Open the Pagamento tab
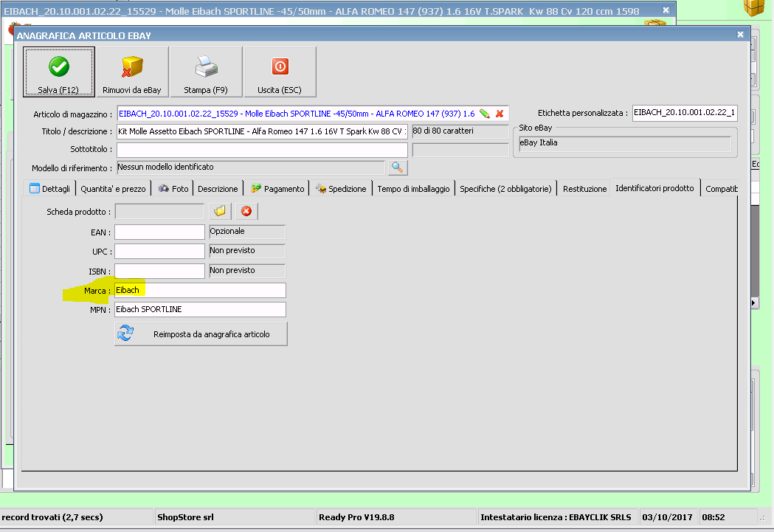The height and width of the screenshot is (532, 774). (277, 188)
